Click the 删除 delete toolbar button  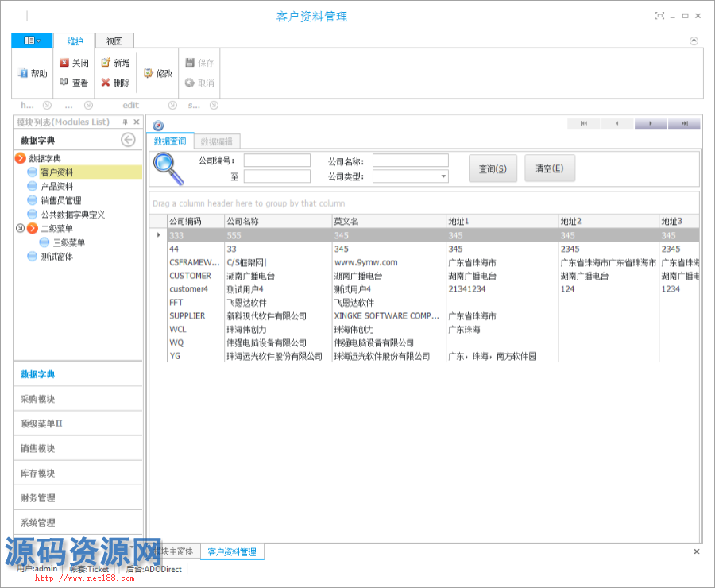point(116,83)
